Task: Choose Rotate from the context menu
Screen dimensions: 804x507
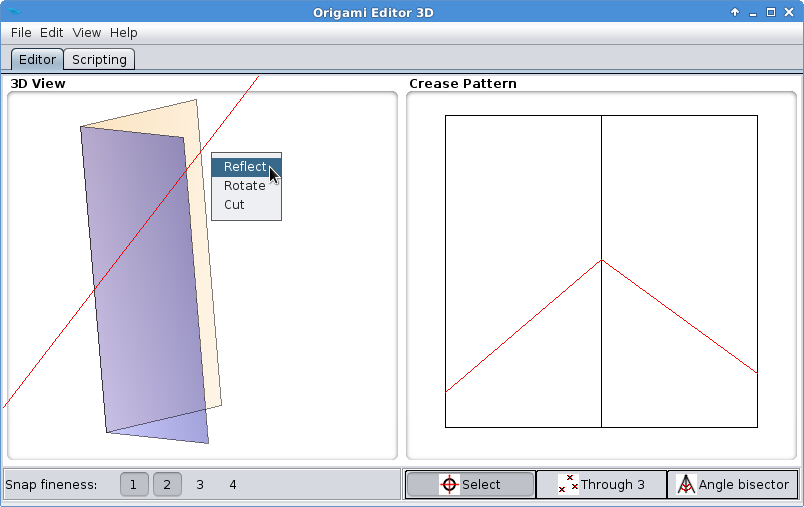Action: tap(245, 186)
